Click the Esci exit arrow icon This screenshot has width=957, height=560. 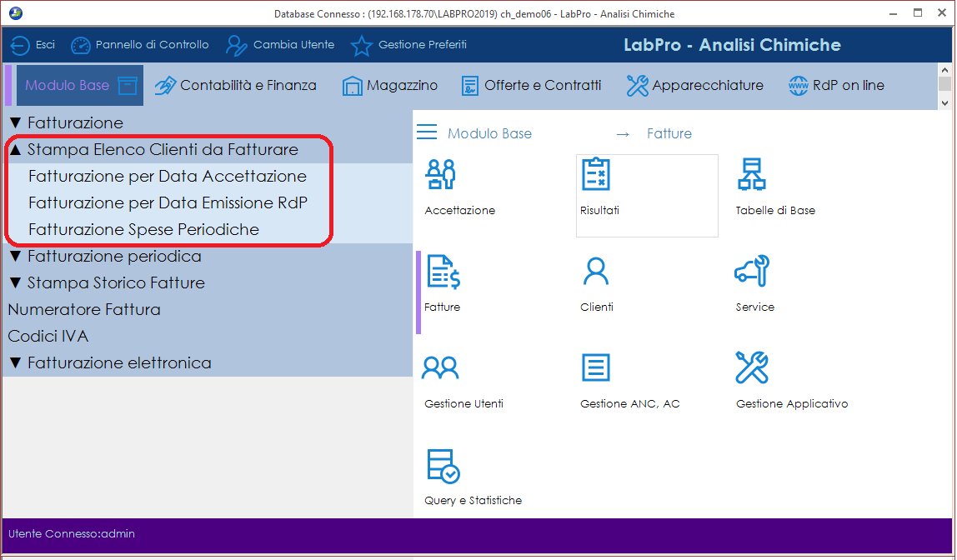pos(19,45)
